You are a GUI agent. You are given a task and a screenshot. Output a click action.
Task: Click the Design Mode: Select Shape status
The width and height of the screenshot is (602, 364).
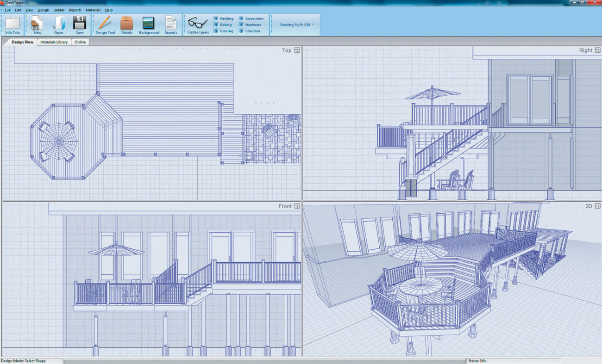[24, 361]
